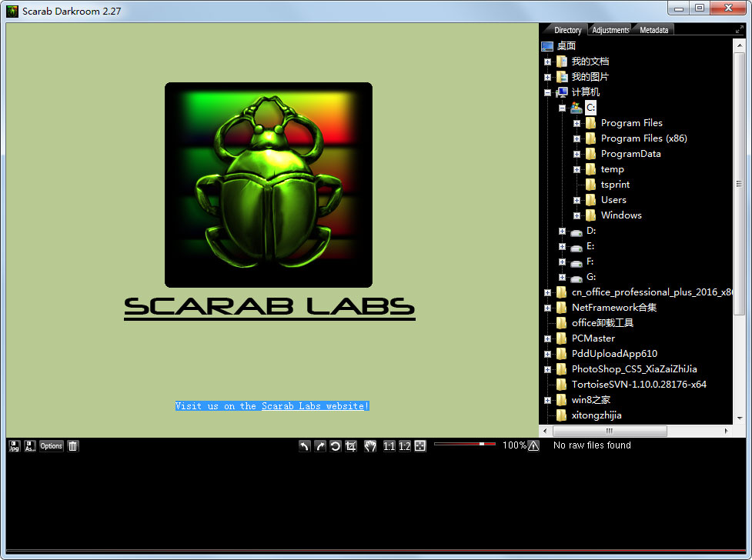752x560 pixels.
Task: Expand the D: drive node
Action: pos(562,231)
